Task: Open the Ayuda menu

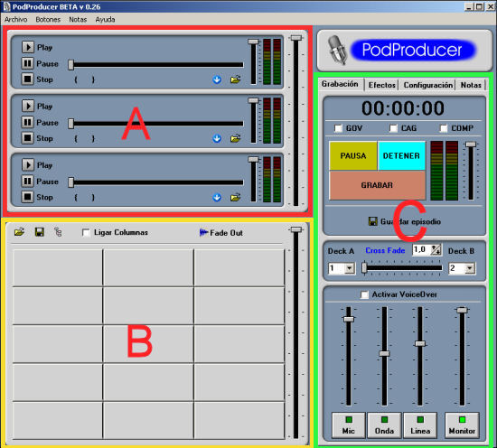Action: [x=105, y=19]
